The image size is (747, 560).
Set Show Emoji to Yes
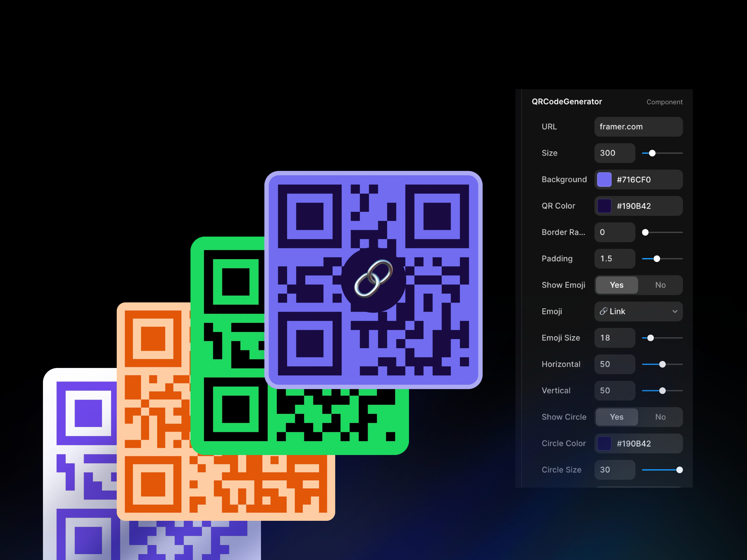(616, 285)
